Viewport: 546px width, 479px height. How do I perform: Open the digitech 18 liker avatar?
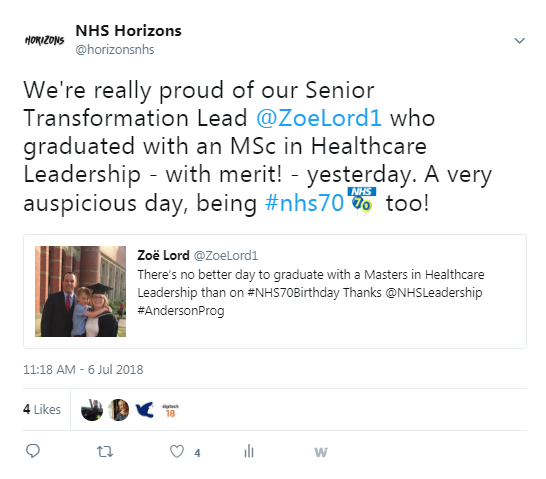point(170,411)
